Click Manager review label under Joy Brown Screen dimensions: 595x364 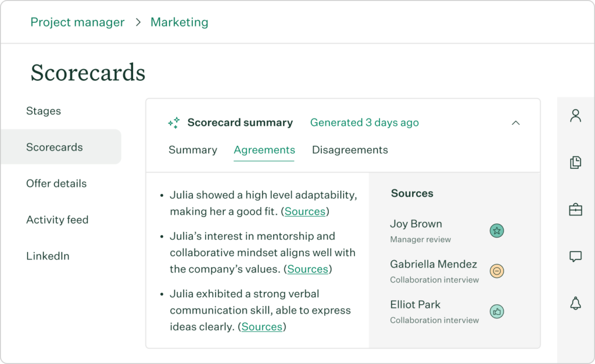click(x=421, y=239)
